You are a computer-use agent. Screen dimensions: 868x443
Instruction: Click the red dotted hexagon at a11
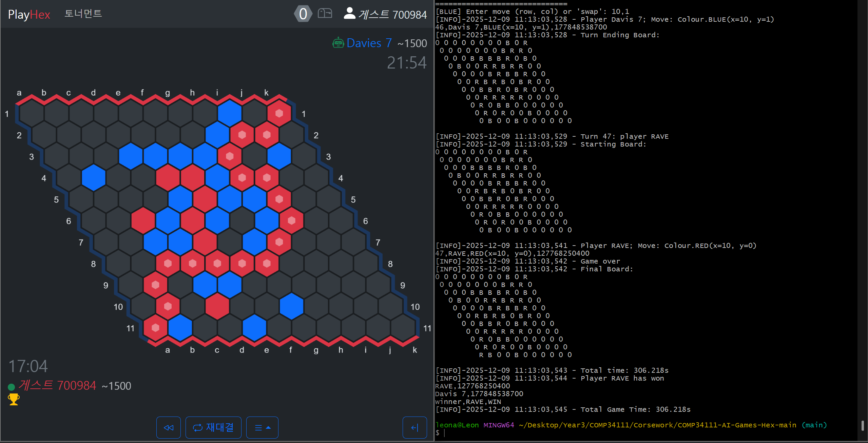coord(155,328)
